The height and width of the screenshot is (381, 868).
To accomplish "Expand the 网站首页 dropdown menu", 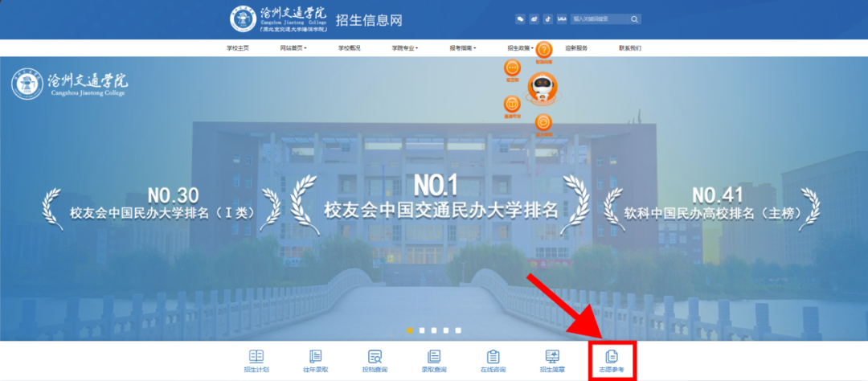I will tap(293, 48).
